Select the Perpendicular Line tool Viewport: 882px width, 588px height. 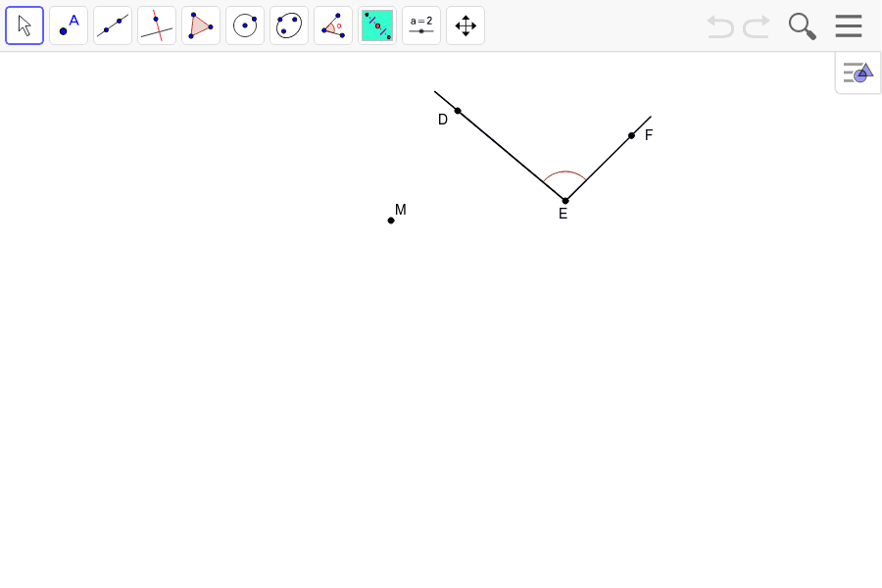click(x=157, y=25)
